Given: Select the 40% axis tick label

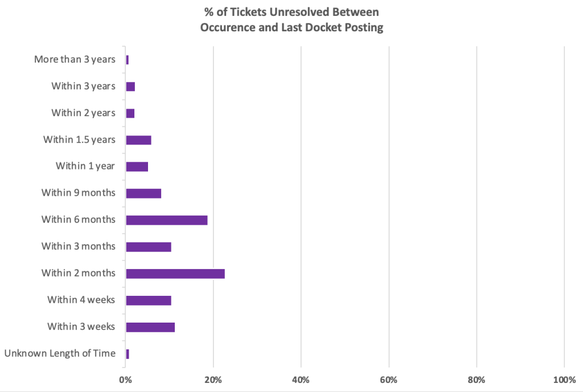Looking at the screenshot, I should [x=301, y=380].
